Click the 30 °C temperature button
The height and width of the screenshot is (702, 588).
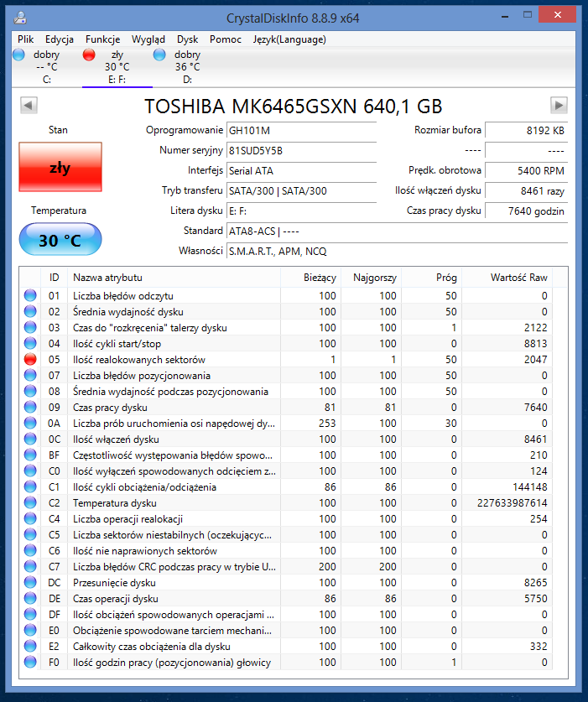[60, 240]
